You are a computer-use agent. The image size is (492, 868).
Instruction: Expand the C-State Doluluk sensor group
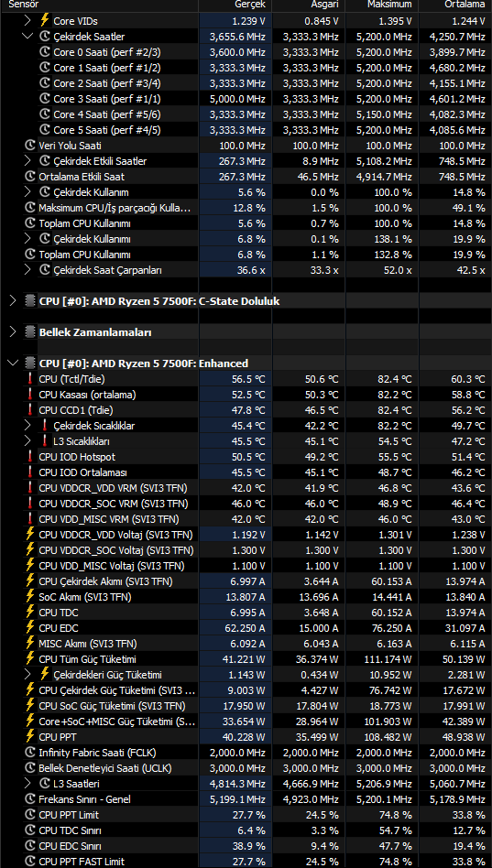13,301
